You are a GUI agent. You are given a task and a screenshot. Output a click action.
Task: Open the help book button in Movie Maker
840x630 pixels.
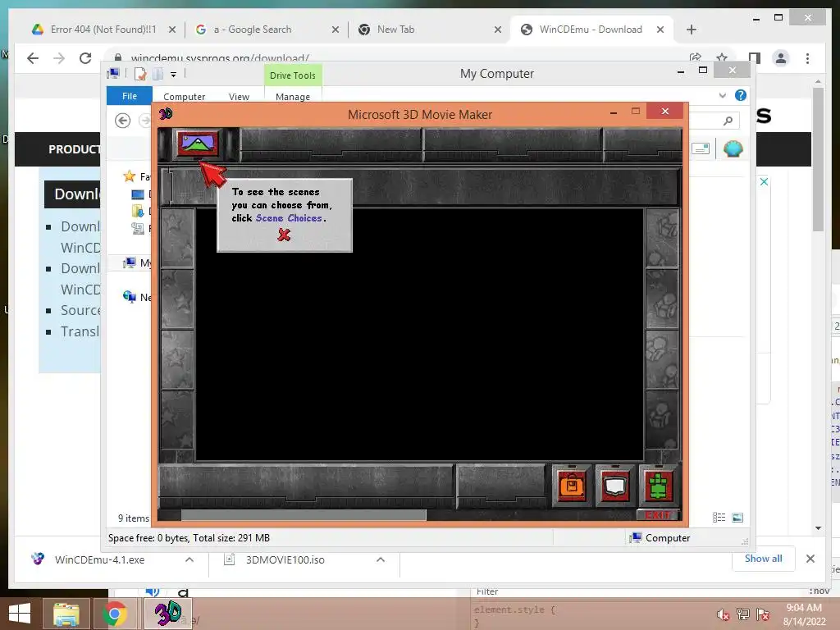[x=614, y=486]
